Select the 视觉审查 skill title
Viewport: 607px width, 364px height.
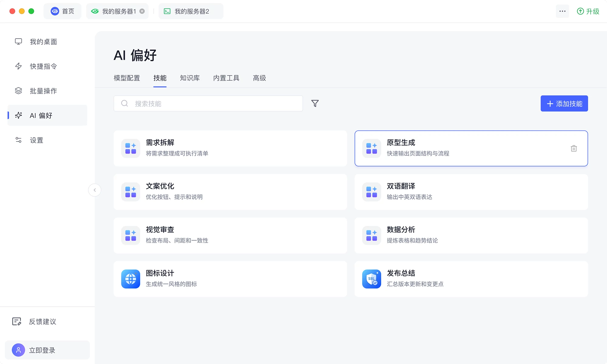pos(160,230)
